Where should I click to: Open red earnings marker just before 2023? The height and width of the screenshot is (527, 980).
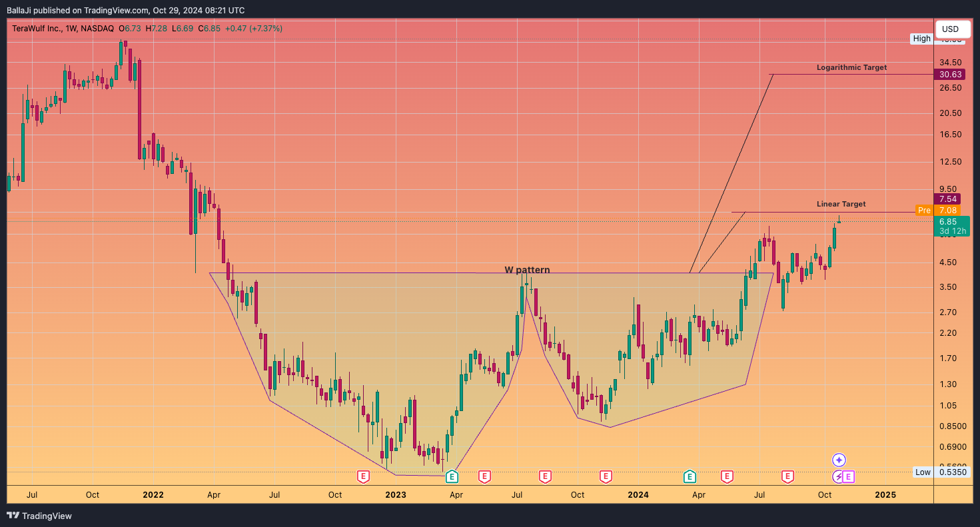(363, 476)
